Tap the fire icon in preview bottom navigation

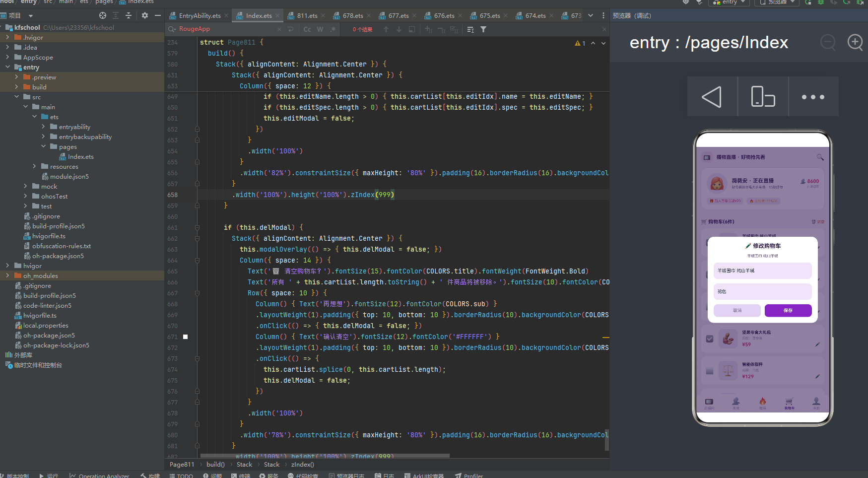click(x=763, y=401)
